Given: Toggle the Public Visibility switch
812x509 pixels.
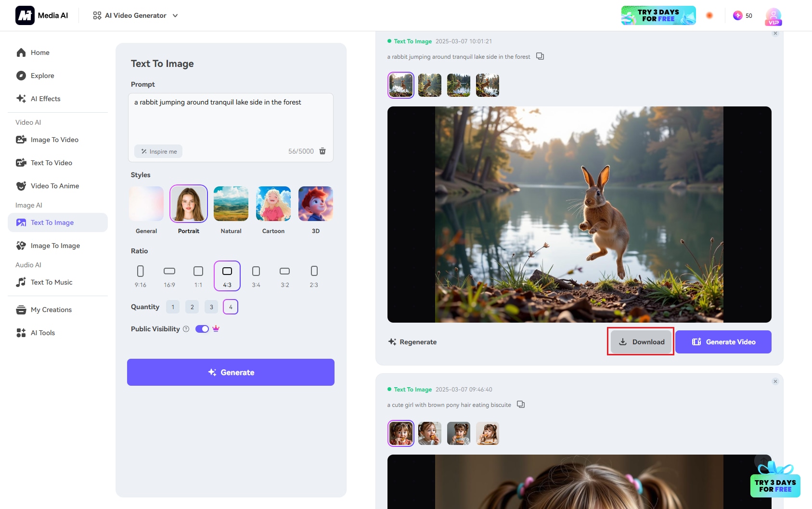Looking at the screenshot, I should coord(202,329).
